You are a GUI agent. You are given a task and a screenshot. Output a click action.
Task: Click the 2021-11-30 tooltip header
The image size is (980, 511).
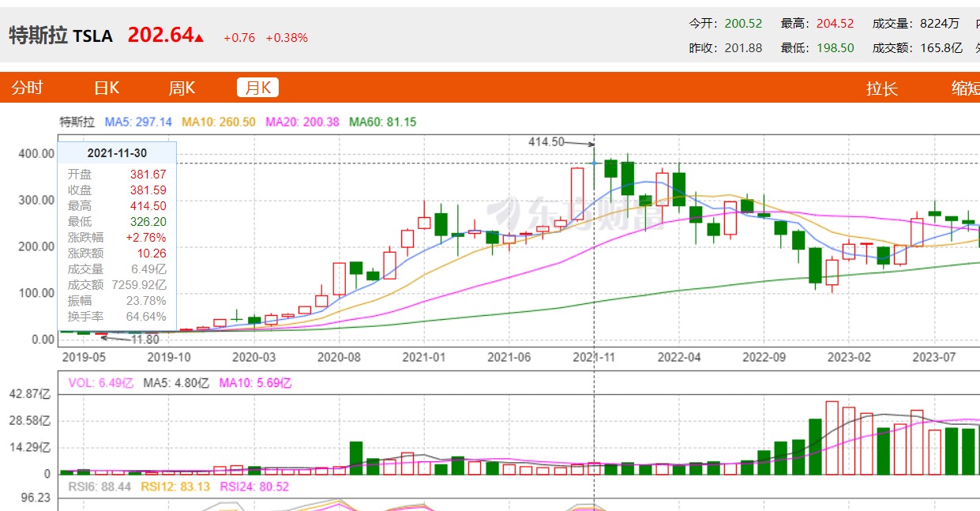click(x=117, y=153)
